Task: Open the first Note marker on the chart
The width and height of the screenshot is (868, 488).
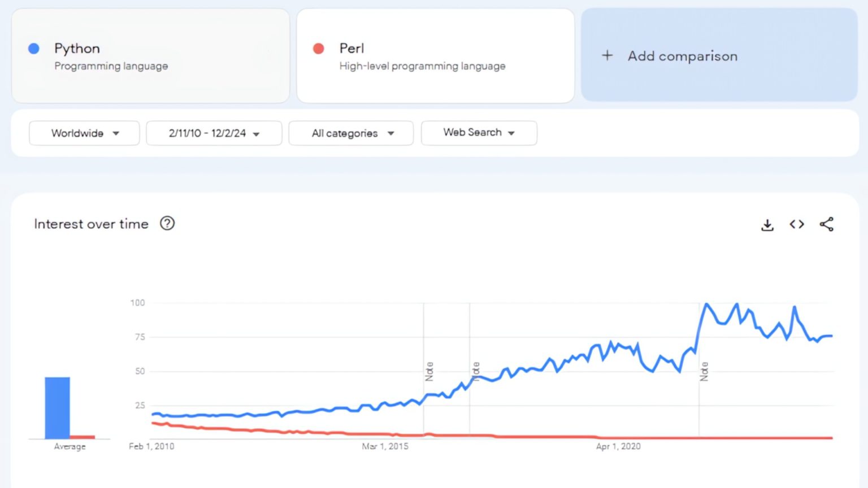Action: [430, 370]
